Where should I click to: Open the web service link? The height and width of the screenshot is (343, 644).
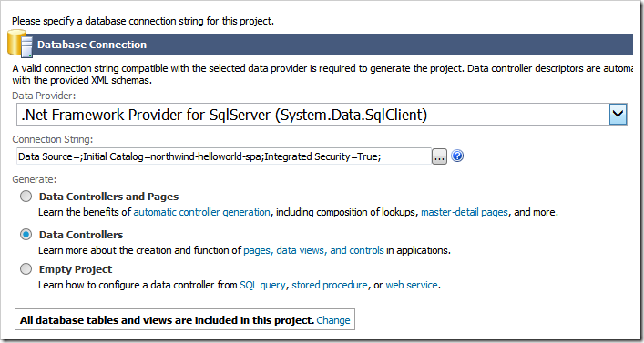pos(412,285)
